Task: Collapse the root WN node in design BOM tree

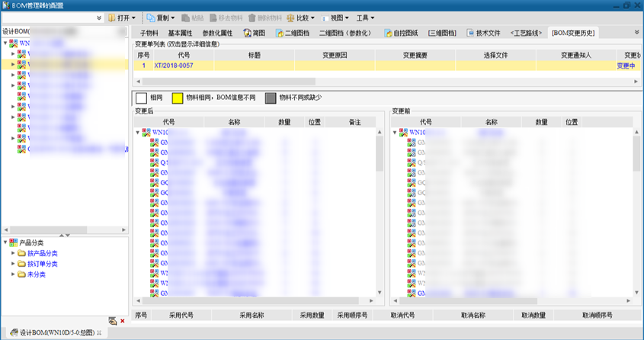Action: (5, 43)
